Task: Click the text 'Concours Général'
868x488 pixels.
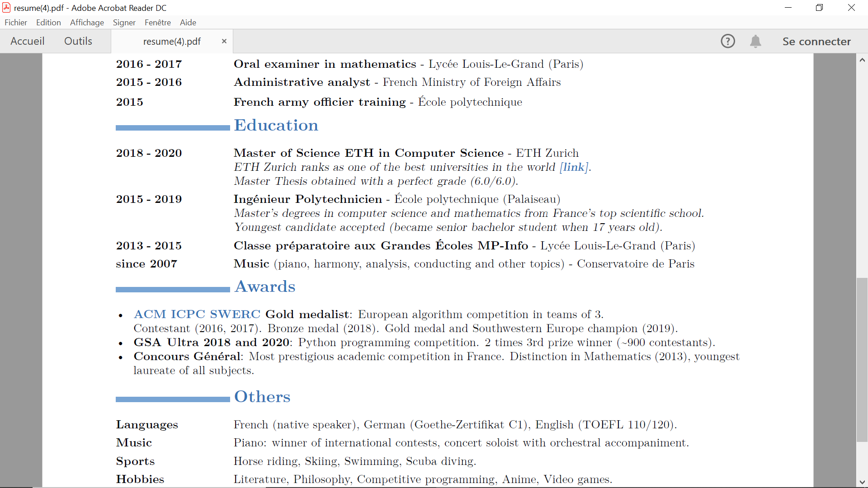Action: (187, 357)
